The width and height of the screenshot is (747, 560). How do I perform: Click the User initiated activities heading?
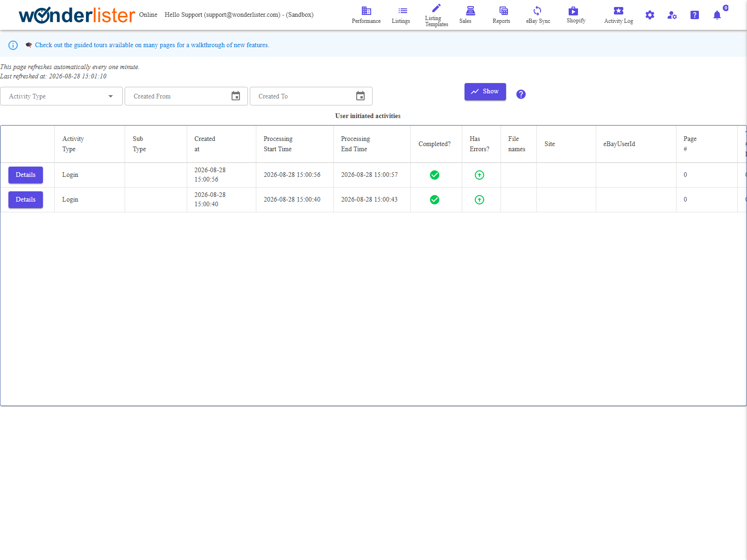coord(368,116)
